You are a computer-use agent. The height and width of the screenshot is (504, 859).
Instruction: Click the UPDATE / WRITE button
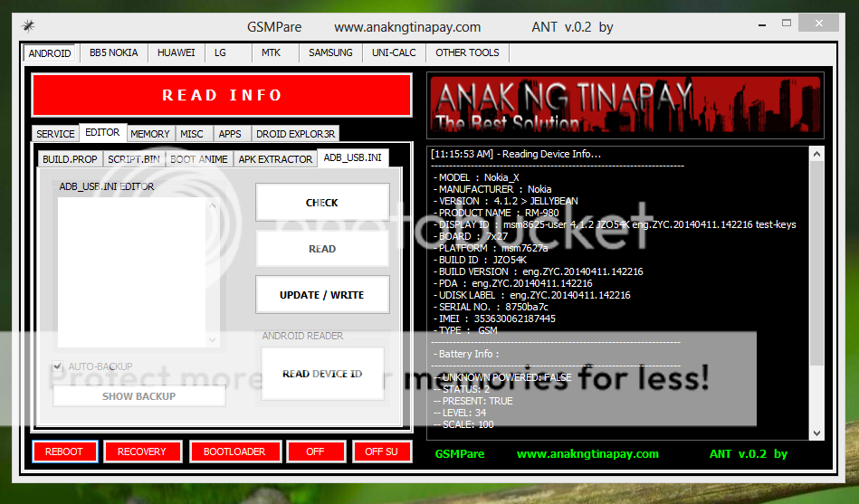[322, 295]
